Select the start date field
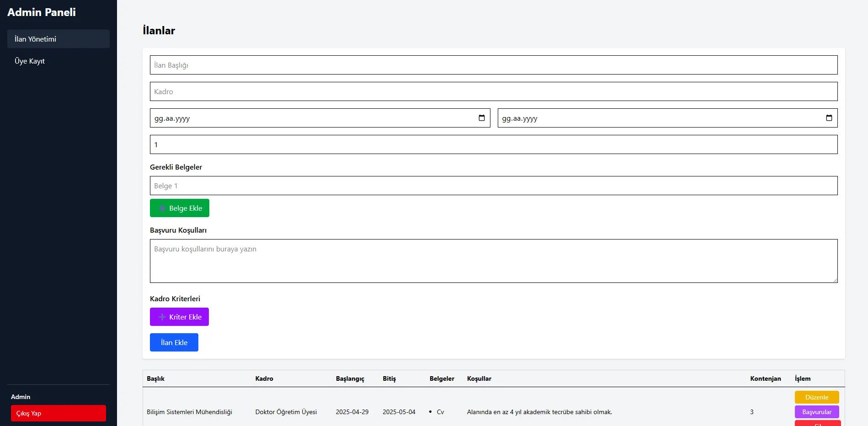868x426 pixels. click(x=320, y=118)
